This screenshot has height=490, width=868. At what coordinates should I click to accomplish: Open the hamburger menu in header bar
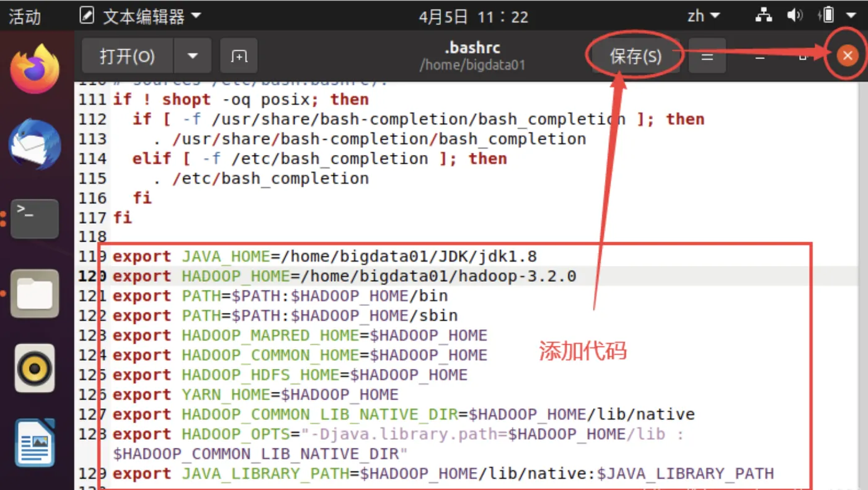[x=707, y=56]
